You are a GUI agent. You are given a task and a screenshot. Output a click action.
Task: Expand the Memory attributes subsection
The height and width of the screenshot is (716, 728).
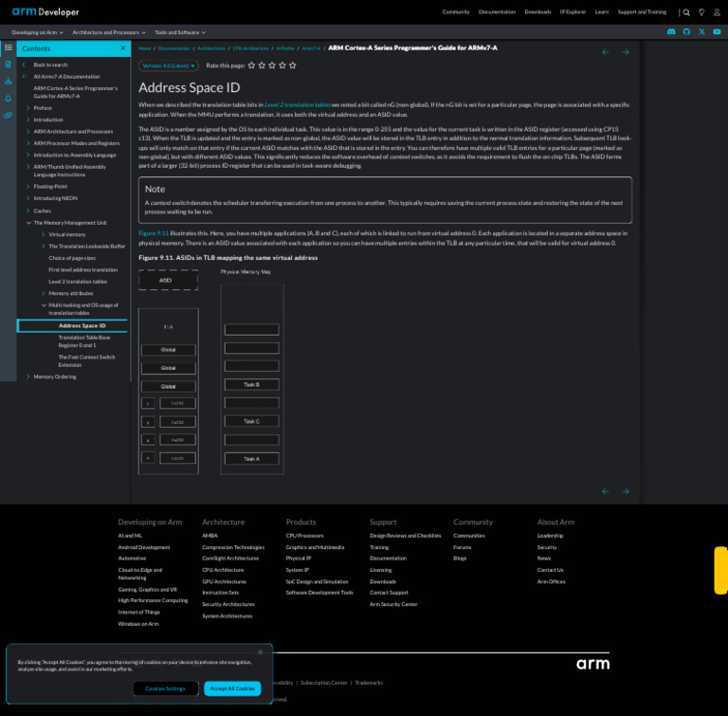click(x=44, y=293)
